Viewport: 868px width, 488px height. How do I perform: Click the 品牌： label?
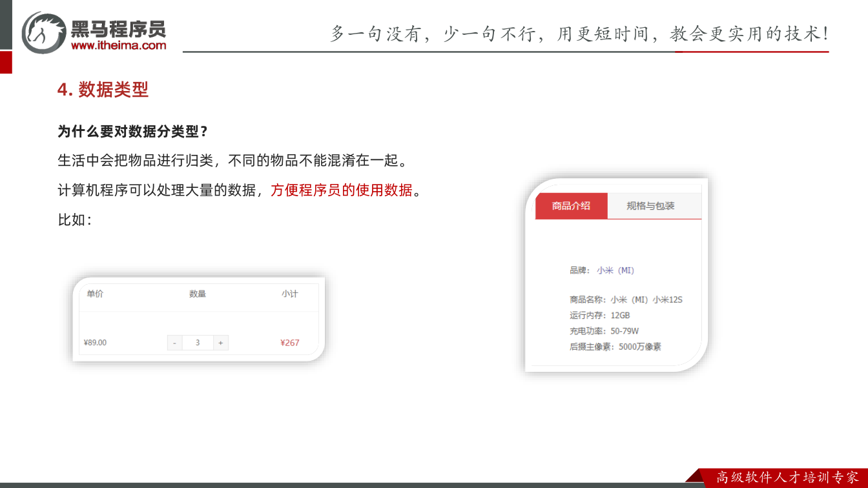tap(580, 270)
